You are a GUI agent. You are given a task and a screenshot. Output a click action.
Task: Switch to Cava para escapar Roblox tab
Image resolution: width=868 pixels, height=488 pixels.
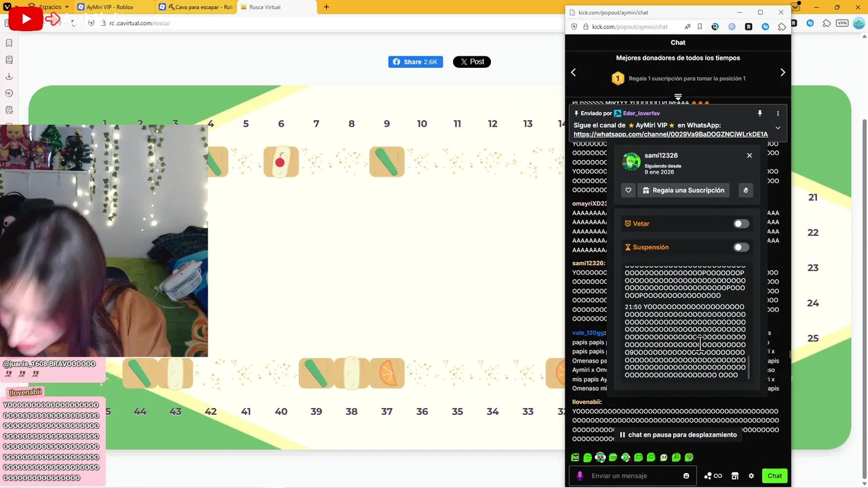pyautogui.click(x=195, y=7)
